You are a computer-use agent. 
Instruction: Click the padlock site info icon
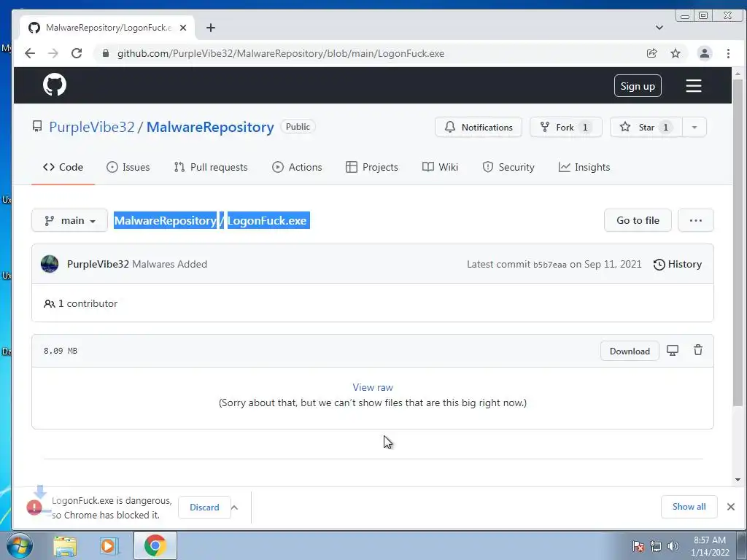click(x=106, y=53)
